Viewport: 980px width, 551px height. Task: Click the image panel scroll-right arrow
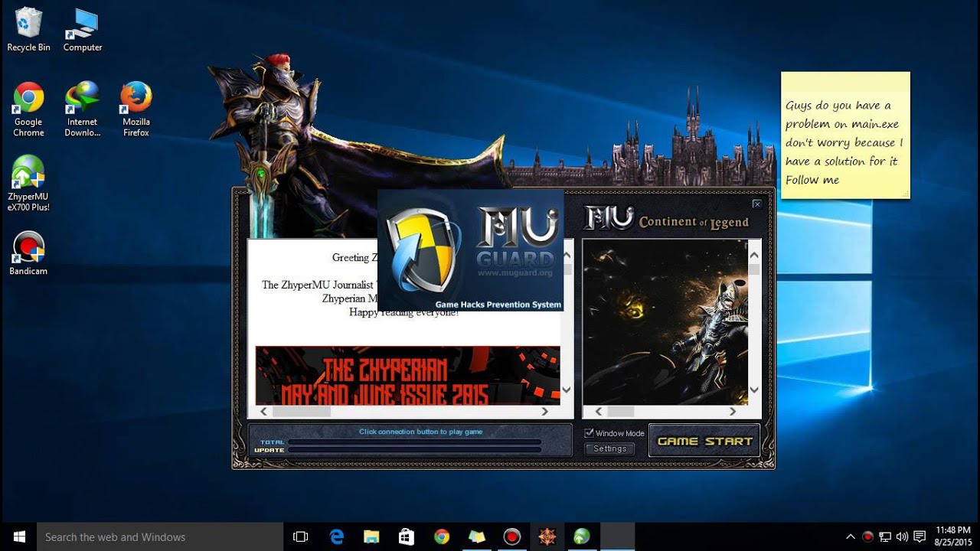[x=732, y=411]
